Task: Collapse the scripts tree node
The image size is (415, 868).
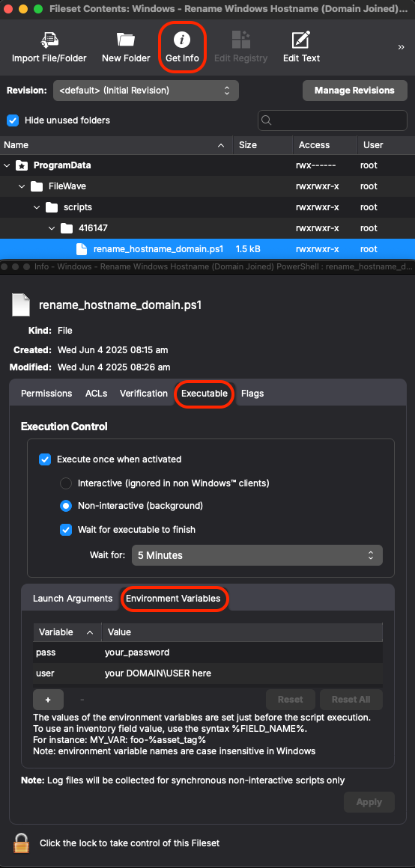Action: pos(37,207)
